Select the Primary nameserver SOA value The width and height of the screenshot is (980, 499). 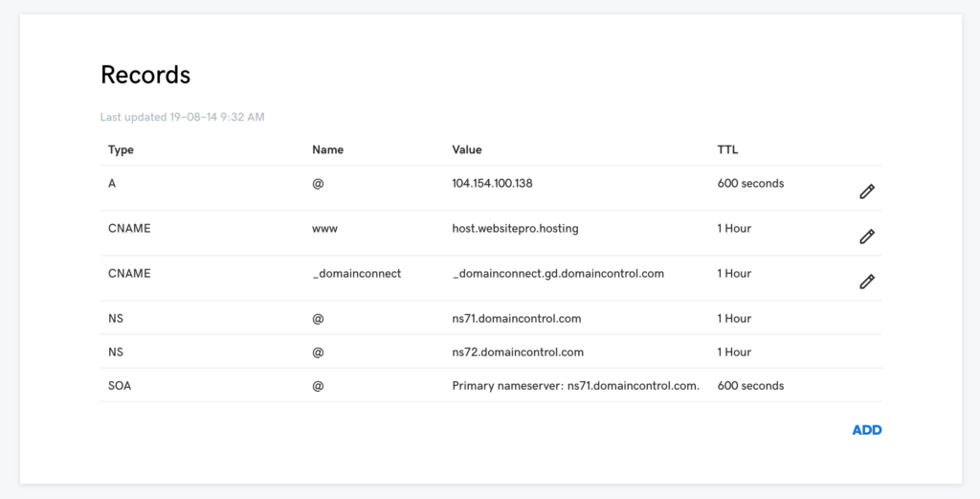tap(575, 386)
